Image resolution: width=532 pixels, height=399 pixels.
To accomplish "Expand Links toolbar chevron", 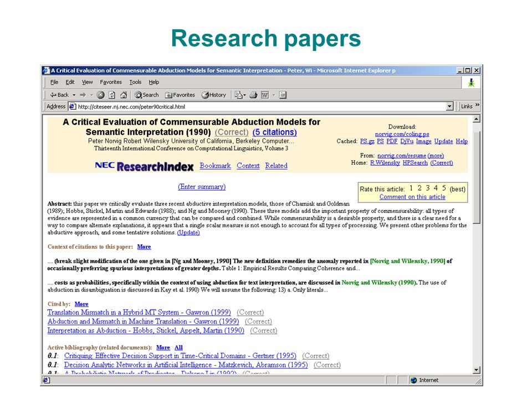I will click(477, 105).
